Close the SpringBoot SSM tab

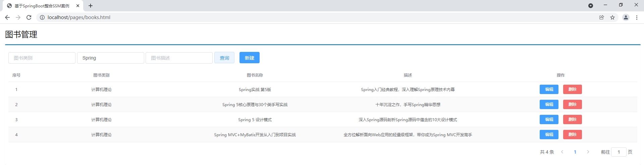78,6
